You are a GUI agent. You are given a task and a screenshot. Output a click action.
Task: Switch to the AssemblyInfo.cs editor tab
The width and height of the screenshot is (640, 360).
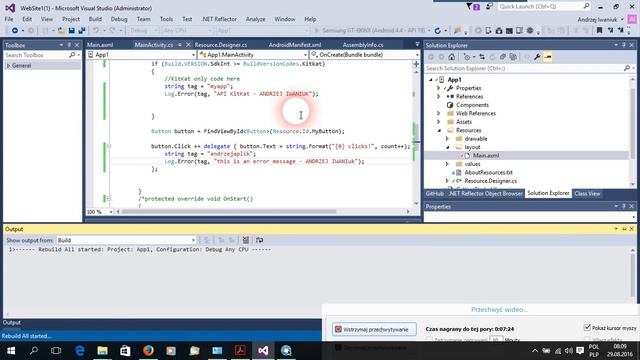pos(363,45)
